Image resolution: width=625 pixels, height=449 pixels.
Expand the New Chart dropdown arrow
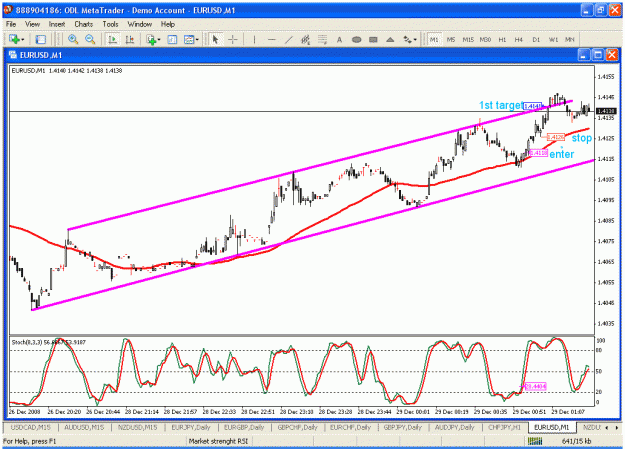click(23, 40)
